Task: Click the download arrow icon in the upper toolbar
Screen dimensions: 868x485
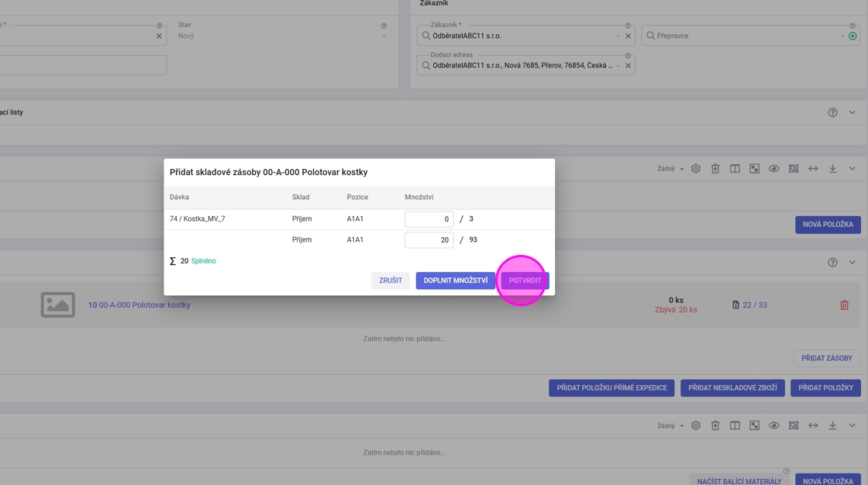Action: click(832, 169)
